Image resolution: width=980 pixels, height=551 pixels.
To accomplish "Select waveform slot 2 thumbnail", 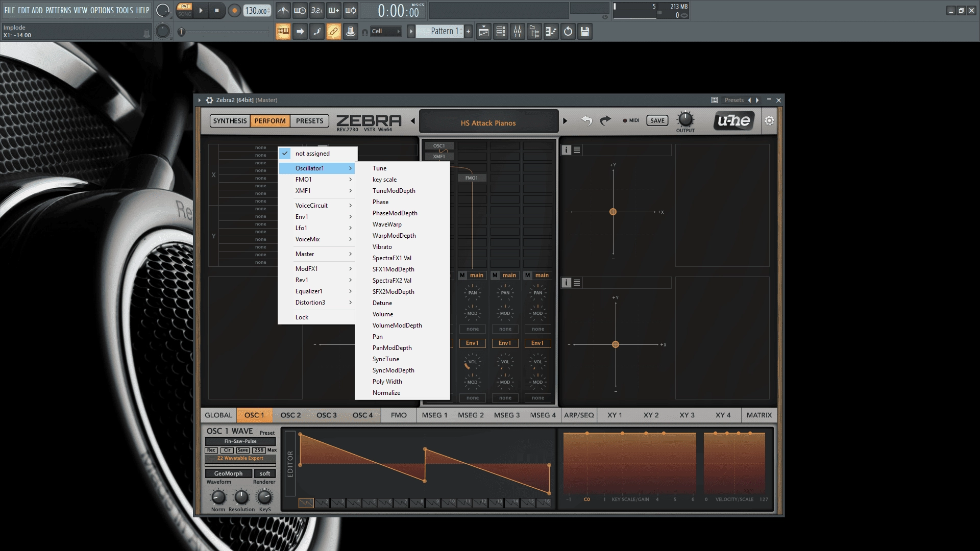I will pyautogui.click(x=322, y=503).
